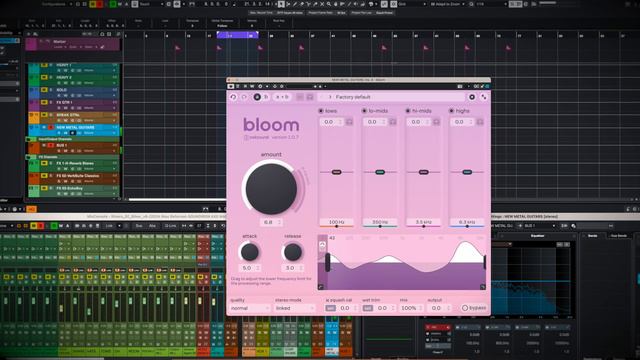This screenshot has height=360, width=640.
Task: Click the highs band gain slider handle
Action: pyautogui.click(x=467, y=172)
